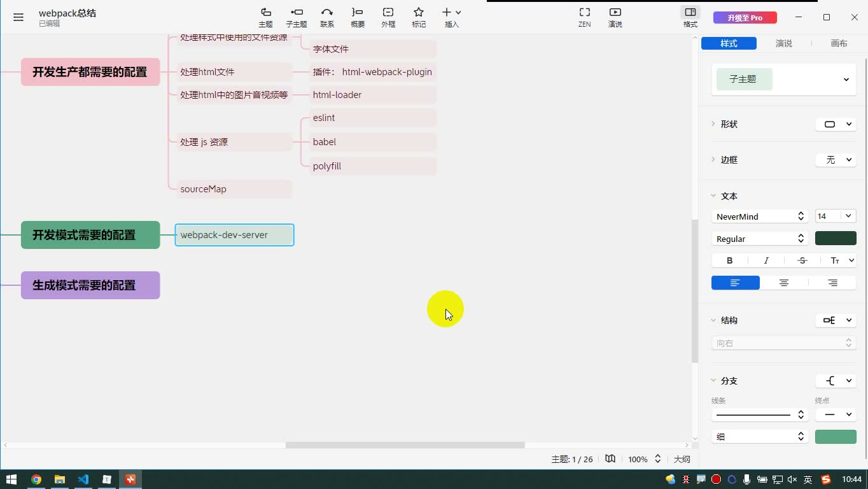Toggle the 格式 format panel
Screen dimensions: 868x489
click(690, 17)
